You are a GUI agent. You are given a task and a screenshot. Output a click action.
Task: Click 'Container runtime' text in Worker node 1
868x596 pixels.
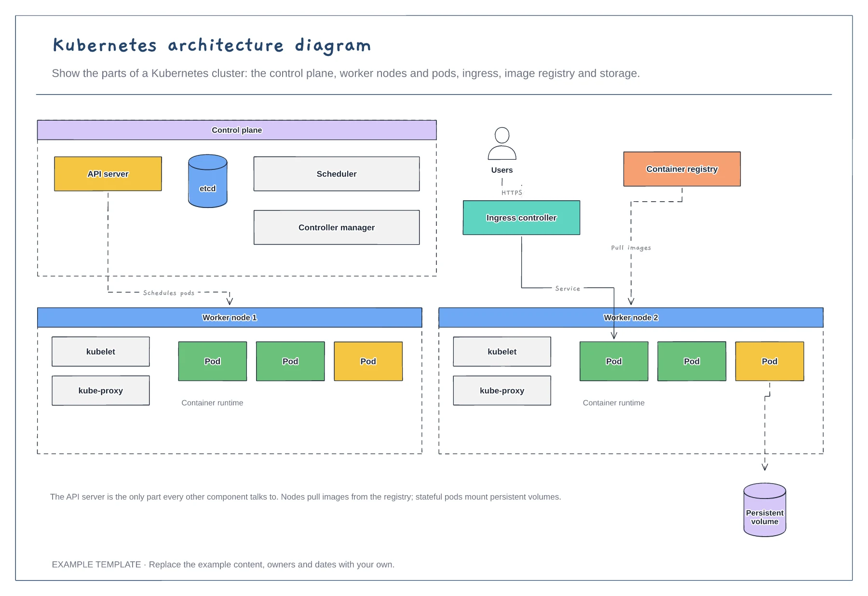click(x=212, y=402)
